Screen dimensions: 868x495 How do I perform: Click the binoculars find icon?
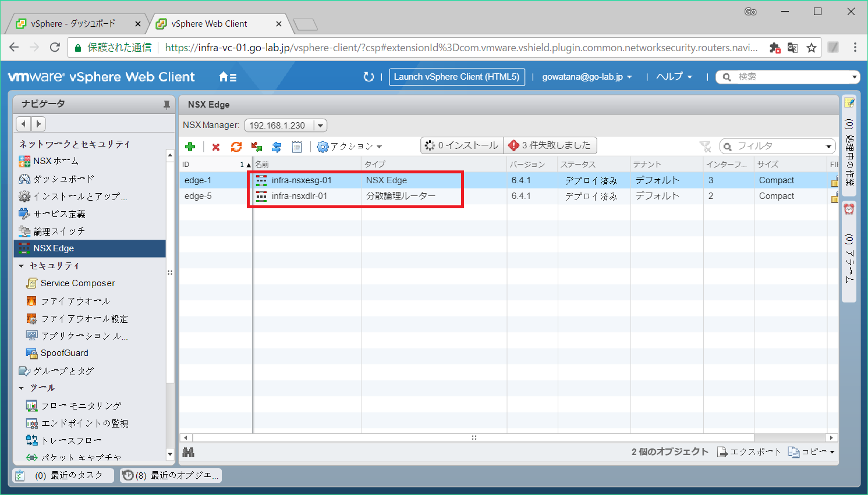[189, 452]
